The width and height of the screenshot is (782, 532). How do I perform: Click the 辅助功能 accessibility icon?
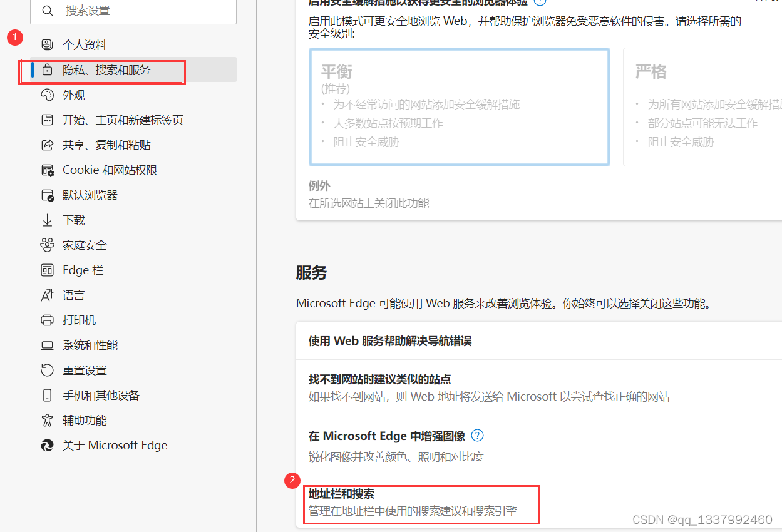click(47, 420)
